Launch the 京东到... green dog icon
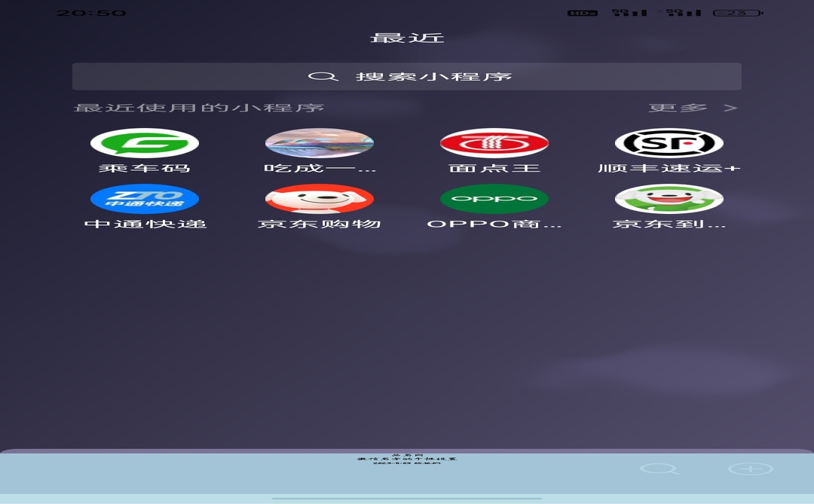This screenshot has height=504, width=814. click(669, 199)
